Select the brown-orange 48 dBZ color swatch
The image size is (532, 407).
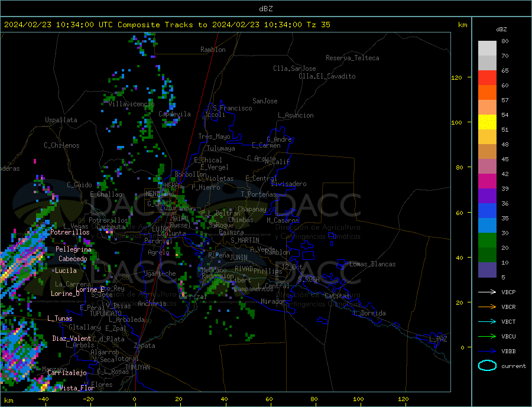pyautogui.click(x=487, y=152)
